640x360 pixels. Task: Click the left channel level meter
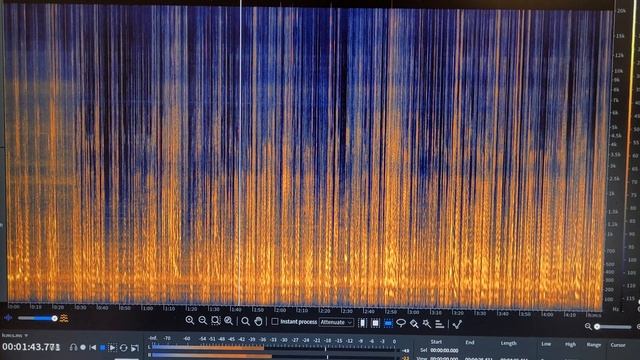tap(273, 348)
